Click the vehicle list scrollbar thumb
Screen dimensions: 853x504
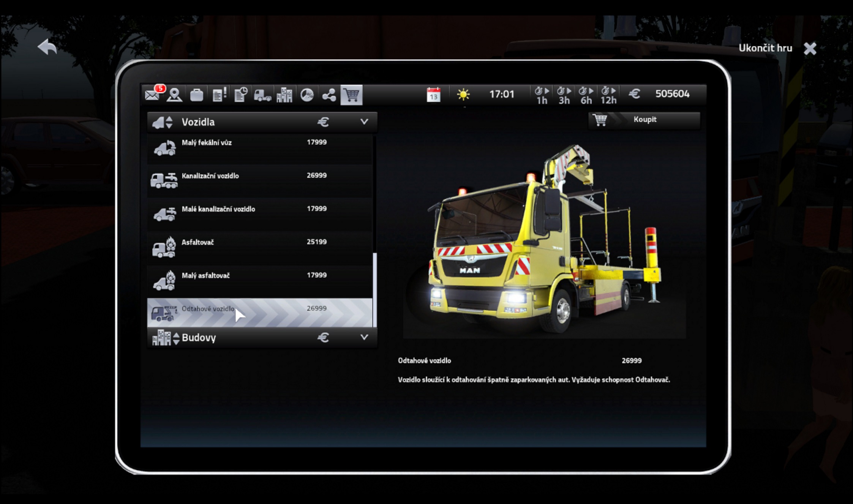pos(375,290)
